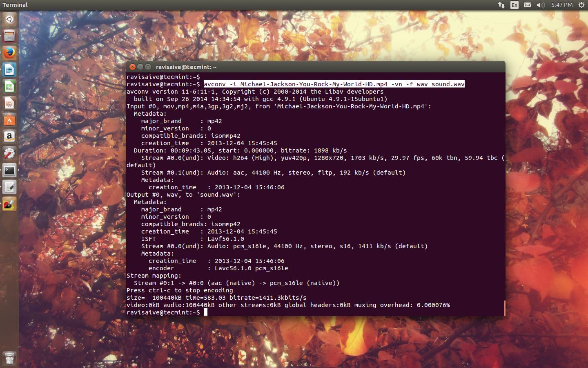Open LibreOffice Calc from launcher
The height and width of the screenshot is (368, 588).
coord(9,86)
